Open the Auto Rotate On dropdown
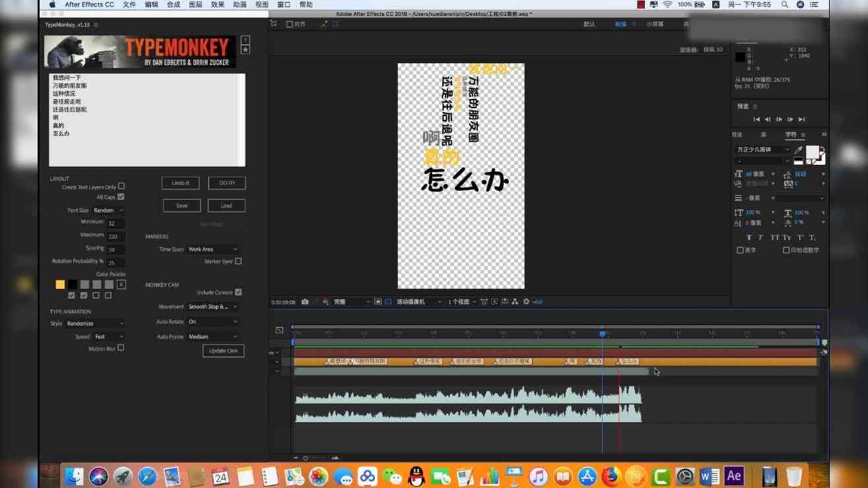Screen dimensions: 868x488 (213, 322)
